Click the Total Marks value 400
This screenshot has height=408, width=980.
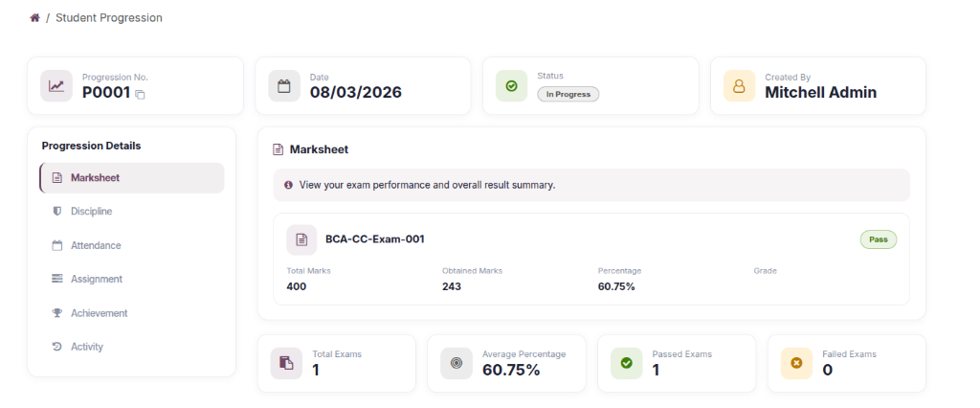tap(297, 286)
